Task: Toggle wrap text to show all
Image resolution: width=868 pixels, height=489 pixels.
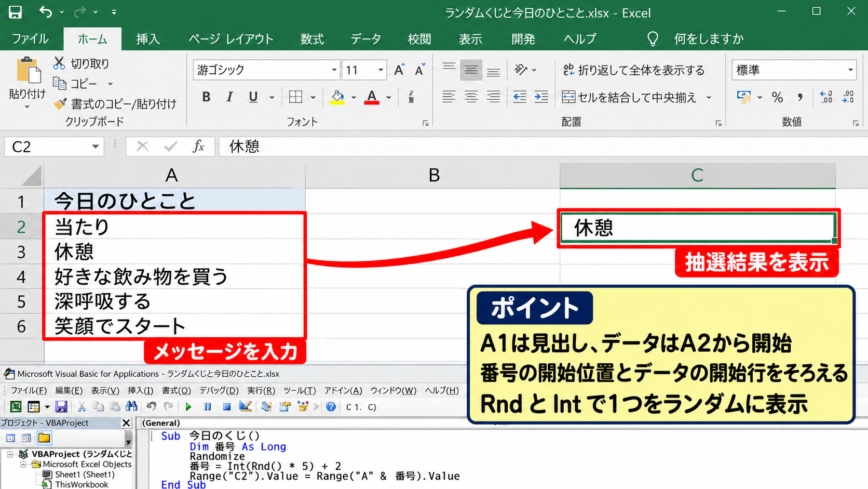Action: tap(634, 70)
